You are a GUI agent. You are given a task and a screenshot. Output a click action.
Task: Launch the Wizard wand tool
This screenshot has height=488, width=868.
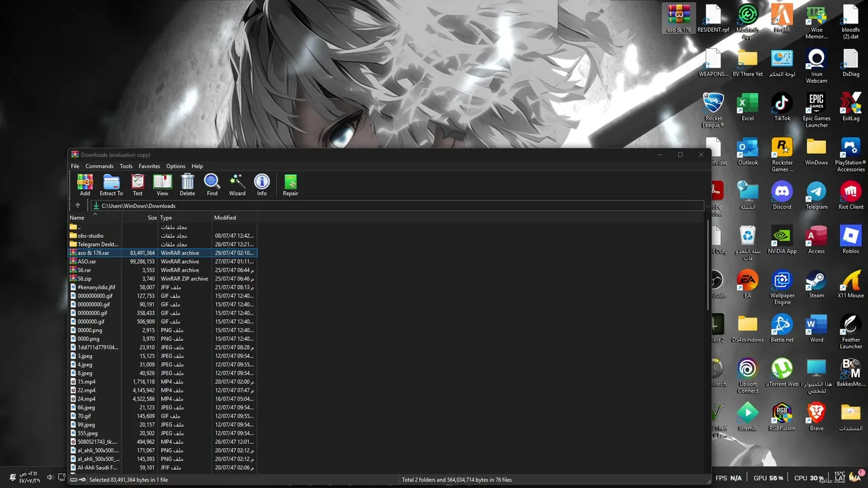coord(237,185)
